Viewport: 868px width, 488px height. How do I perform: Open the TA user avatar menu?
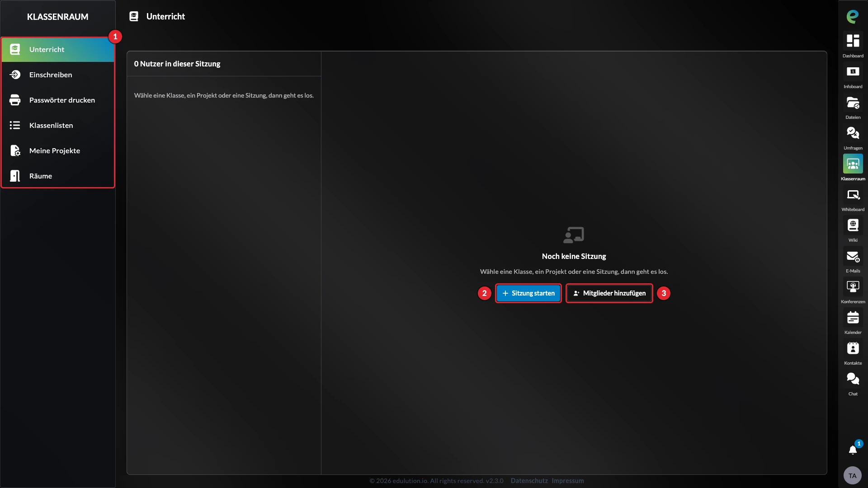tap(852, 475)
